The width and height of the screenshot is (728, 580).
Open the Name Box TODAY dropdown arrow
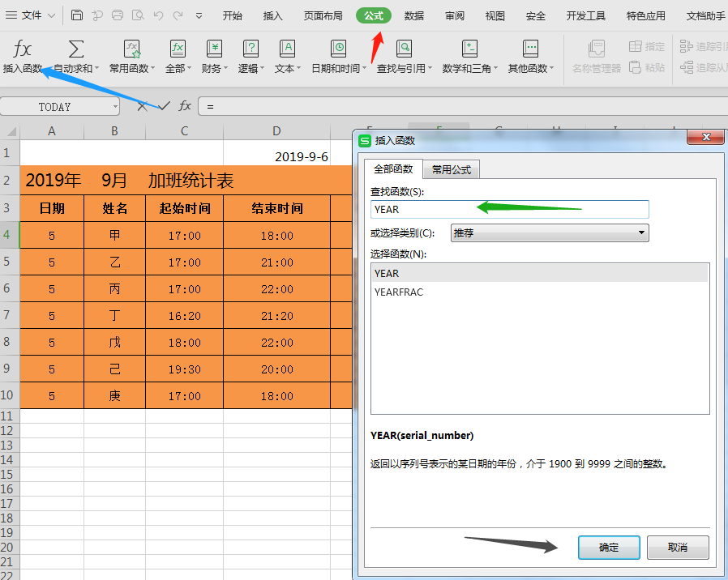pos(115,107)
